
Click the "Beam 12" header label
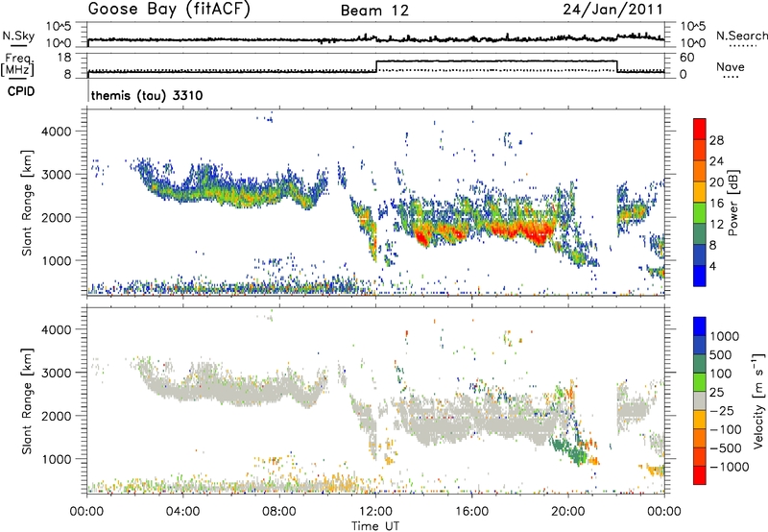(374, 11)
